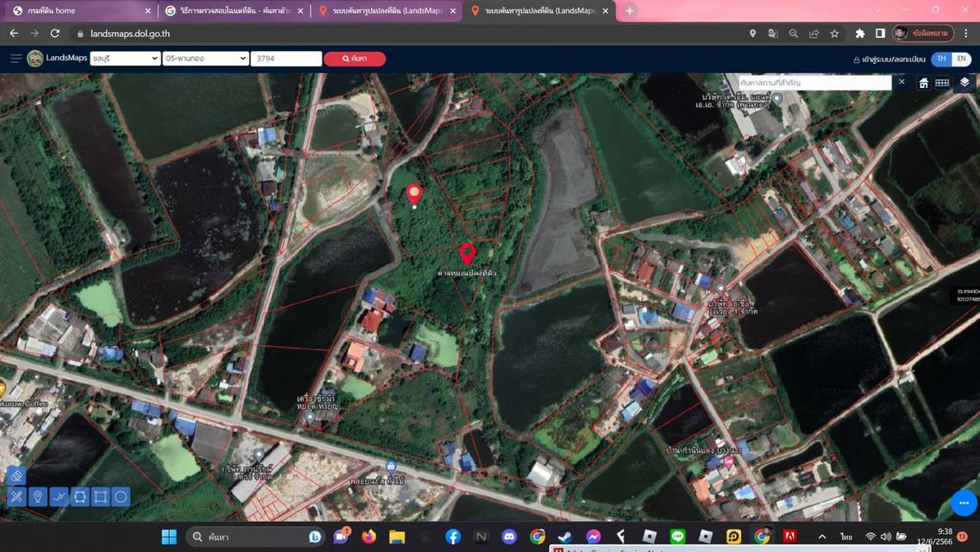
Task: Expand the district dropdown showing 05-พานทอง
Action: (x=206, y=59)
